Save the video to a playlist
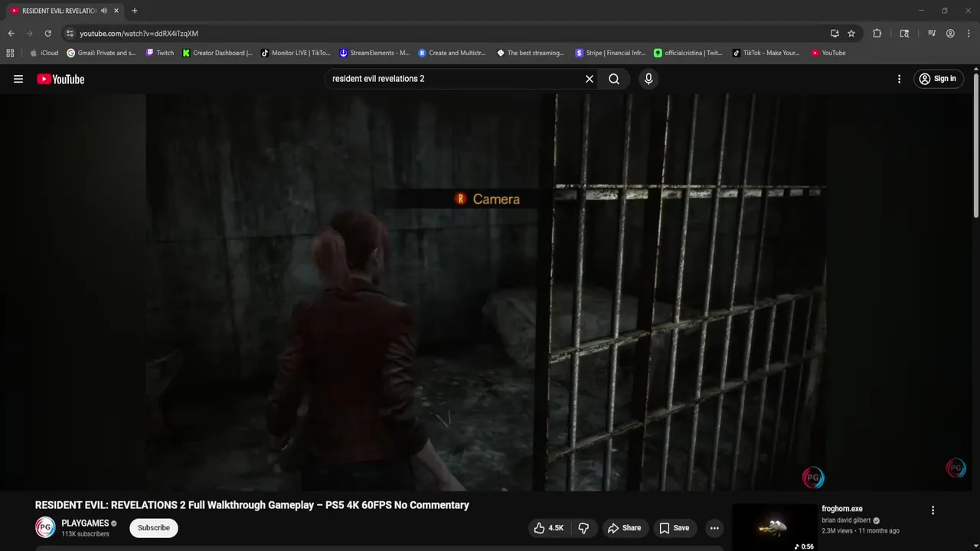Viewport: 980px width, 551px height. click(675, 528)
